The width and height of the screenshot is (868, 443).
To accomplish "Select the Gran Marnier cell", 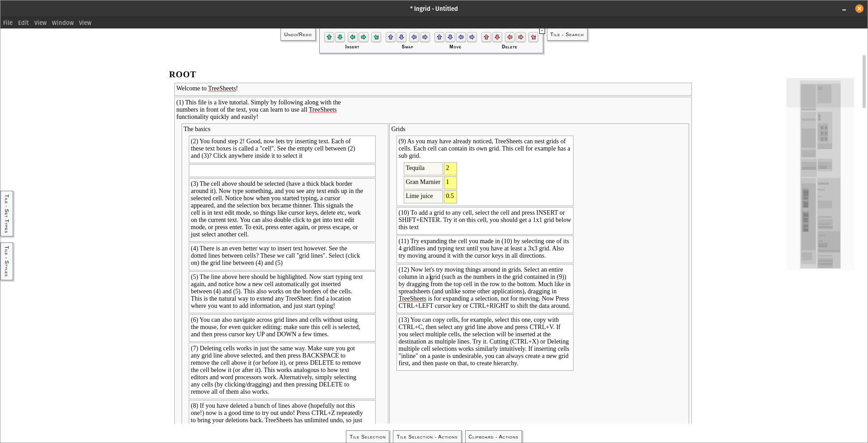I will tap(423, 183).
